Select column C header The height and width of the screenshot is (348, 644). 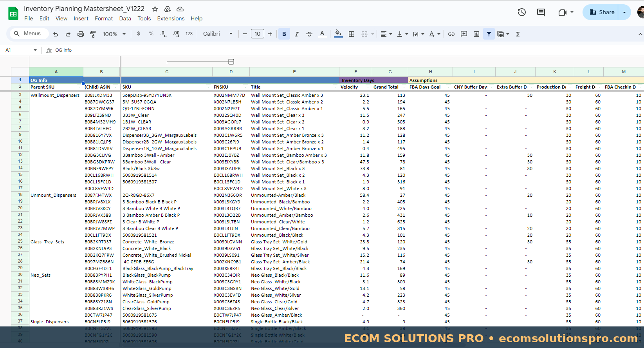167,72
